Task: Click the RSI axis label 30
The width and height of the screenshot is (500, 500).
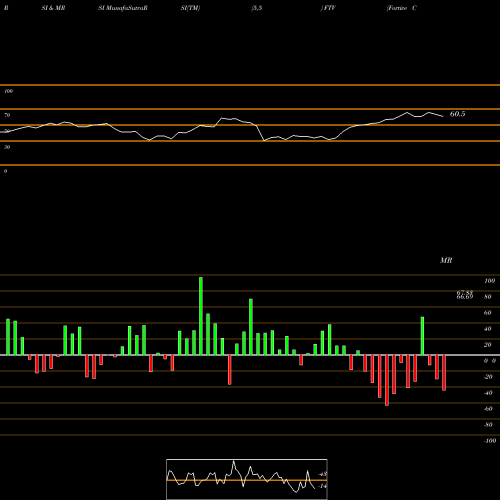Action: 7,147
